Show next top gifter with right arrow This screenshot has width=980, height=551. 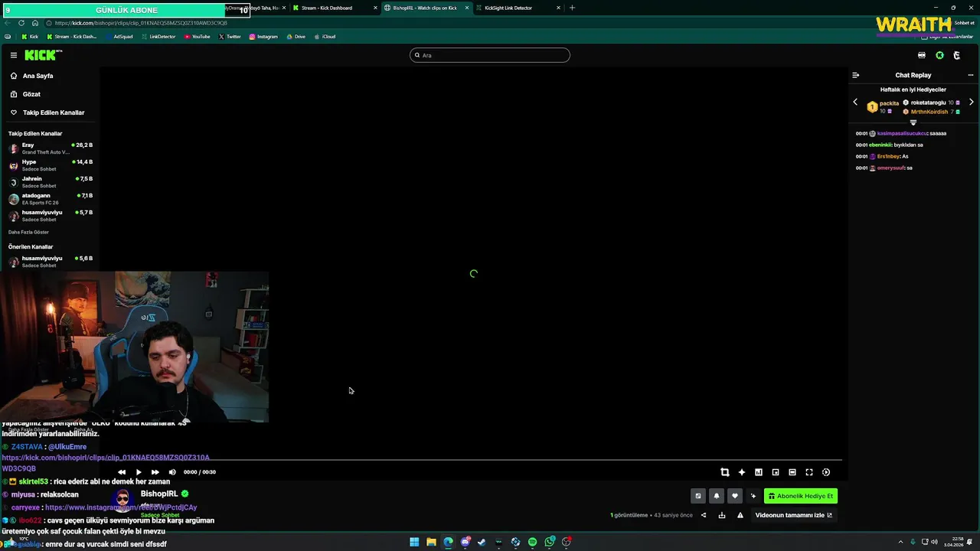pyautogui.click(x=972, y=102)
